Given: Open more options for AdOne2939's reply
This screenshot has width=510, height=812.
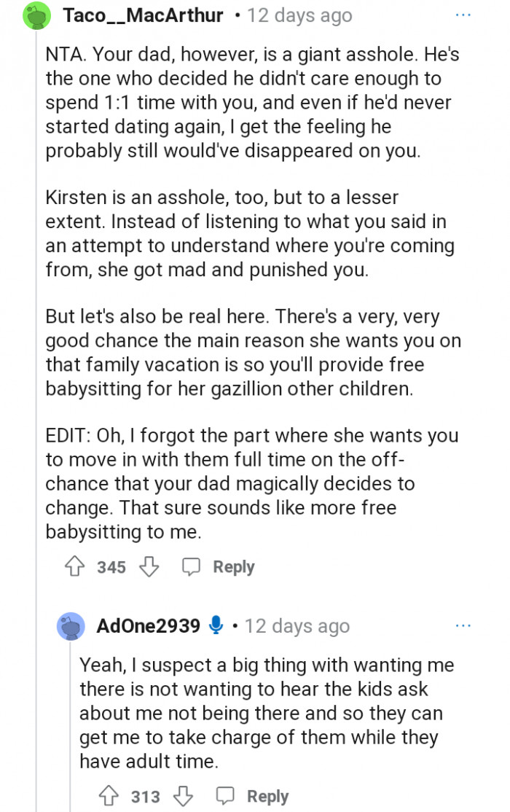Looking at the screenshot, I should (x=463, y=625).
